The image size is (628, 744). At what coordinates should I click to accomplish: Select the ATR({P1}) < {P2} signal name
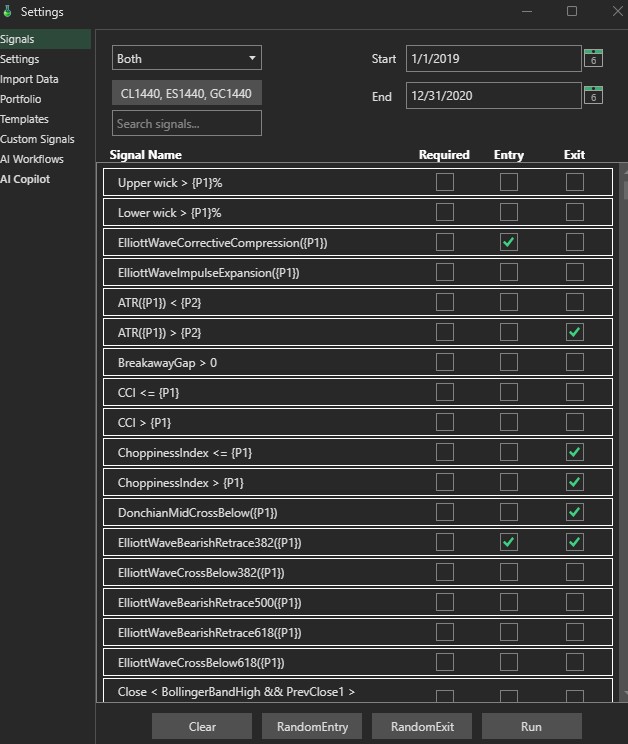[x=159, y=303]
